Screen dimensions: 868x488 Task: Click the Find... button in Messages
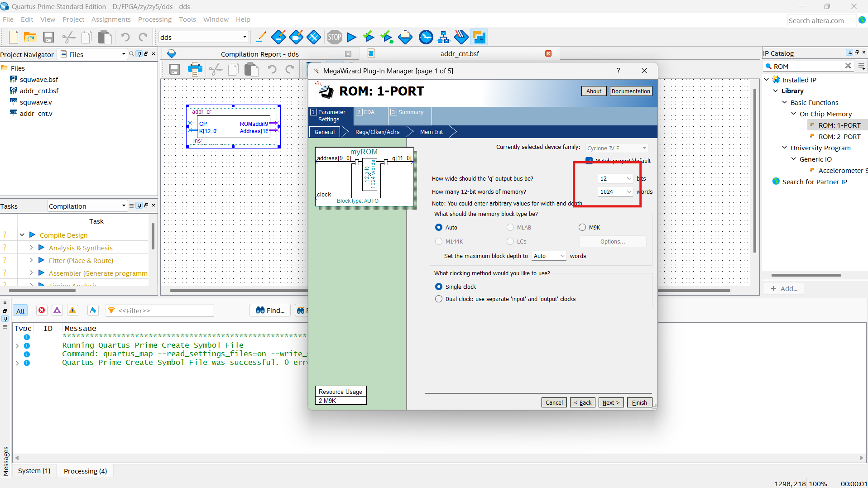(270, 310)
